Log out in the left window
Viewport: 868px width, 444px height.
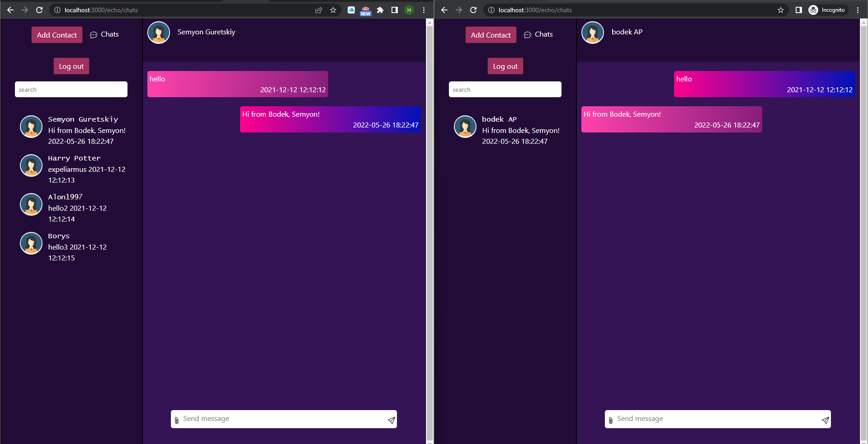[71, 66]
